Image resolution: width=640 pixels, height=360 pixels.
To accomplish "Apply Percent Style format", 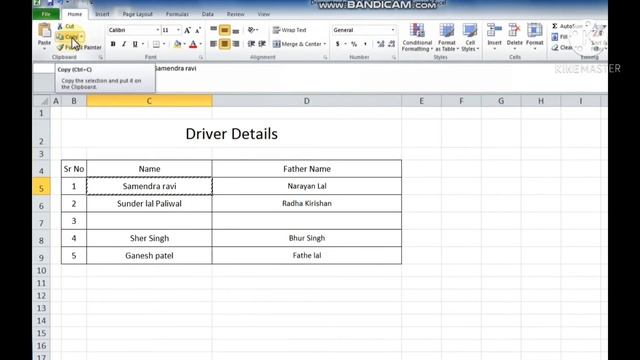I will (354, 44).
